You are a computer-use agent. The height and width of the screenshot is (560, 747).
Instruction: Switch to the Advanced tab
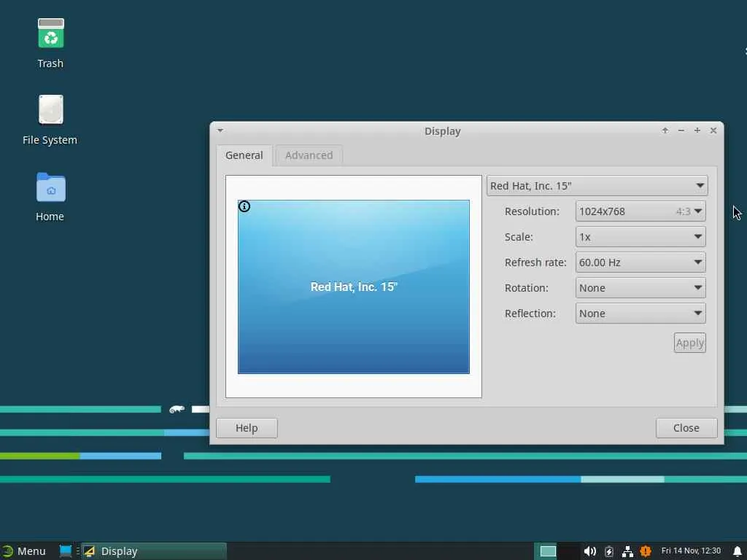(309, 155)
